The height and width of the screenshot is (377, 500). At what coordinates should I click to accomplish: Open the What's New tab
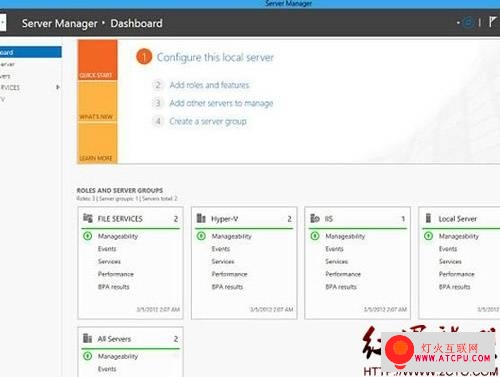(97, 101)
